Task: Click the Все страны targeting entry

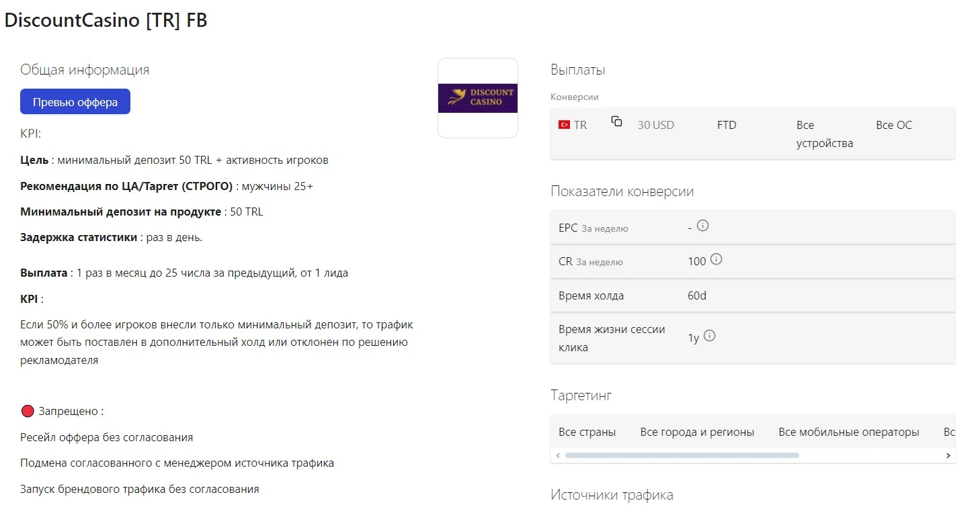Action: click(x=587, y=432)
